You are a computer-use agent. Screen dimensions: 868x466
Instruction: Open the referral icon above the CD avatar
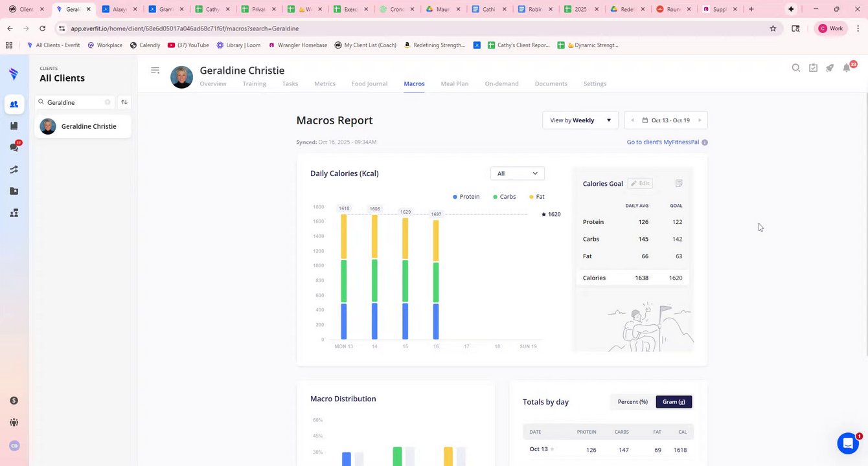pyautogui.click(x=14, y=423)
